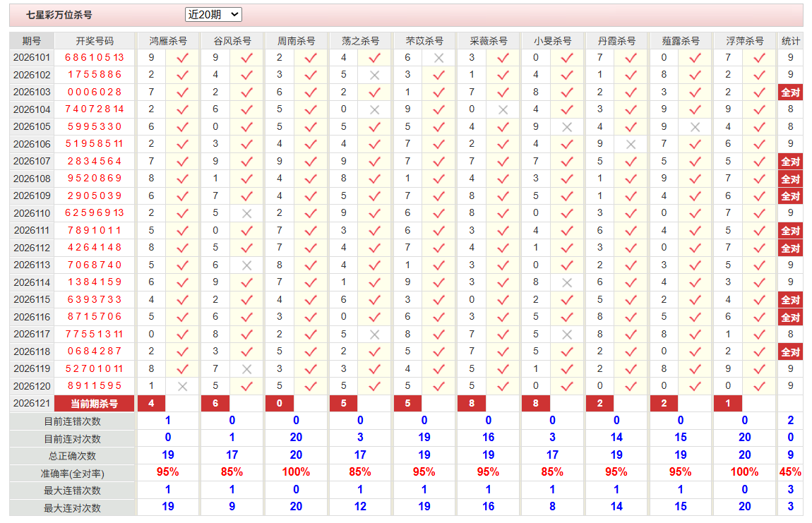Click the X mark under 薤露杀号 for 2026105
Screen dimensions: 812x523
pos(695,127)
